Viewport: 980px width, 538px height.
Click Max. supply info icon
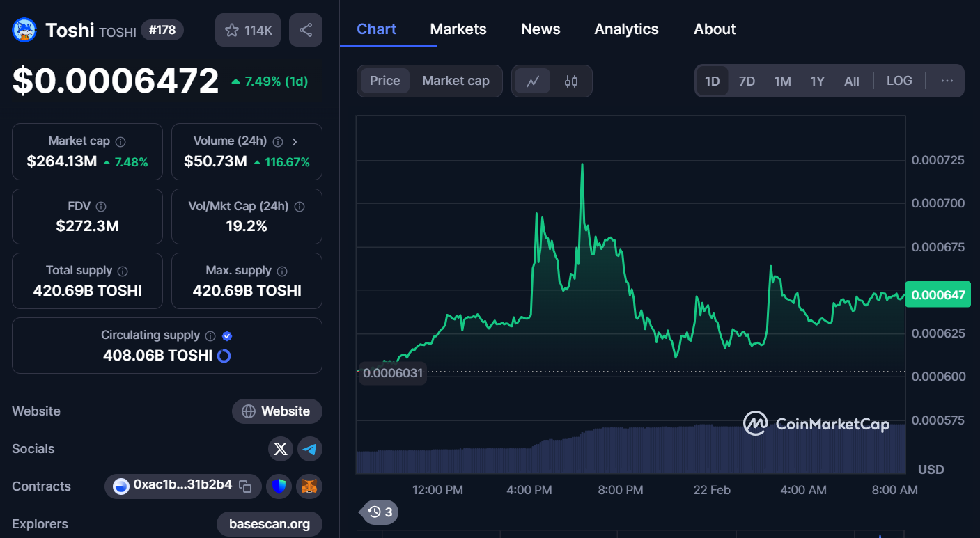[x=282, y=271]
